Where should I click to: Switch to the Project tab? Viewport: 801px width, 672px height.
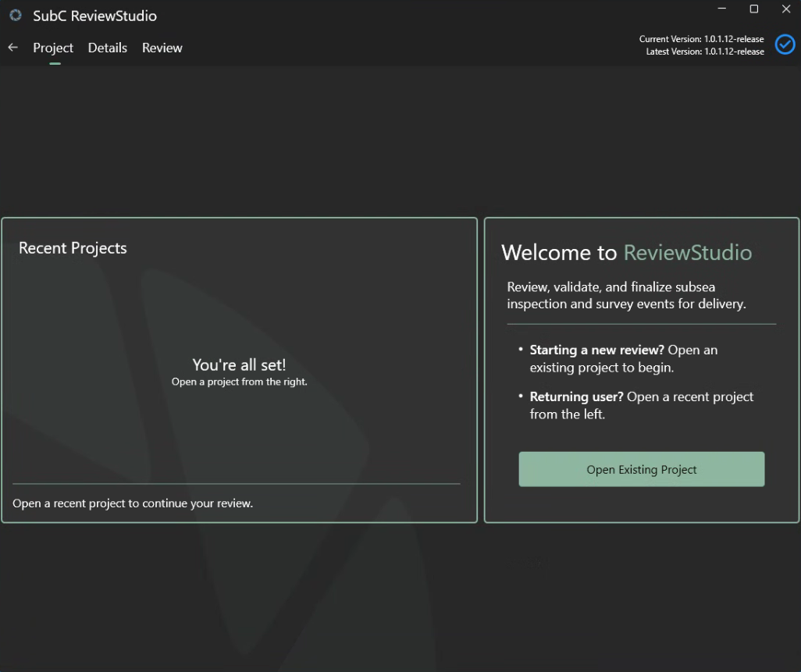tap(53, 48)
